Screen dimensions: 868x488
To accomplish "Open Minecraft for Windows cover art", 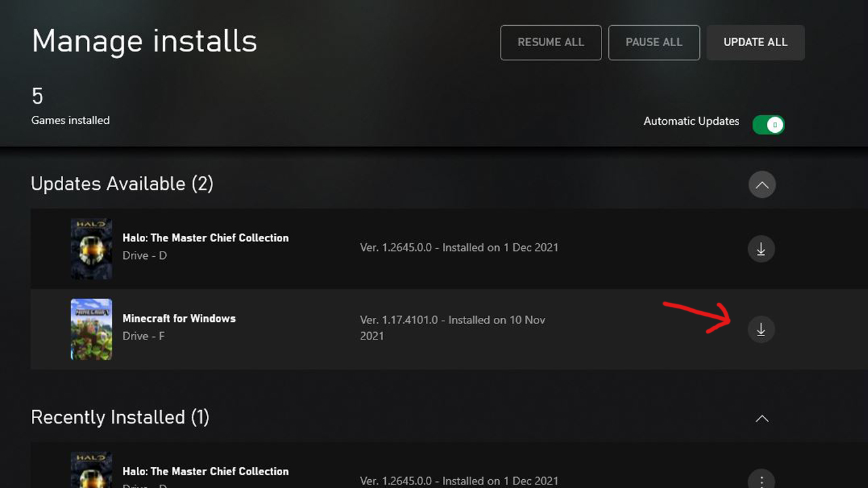I will pos(92,329).
